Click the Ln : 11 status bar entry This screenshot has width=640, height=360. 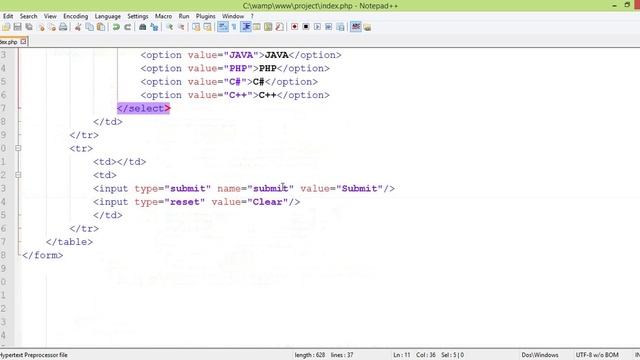[402, 355]
